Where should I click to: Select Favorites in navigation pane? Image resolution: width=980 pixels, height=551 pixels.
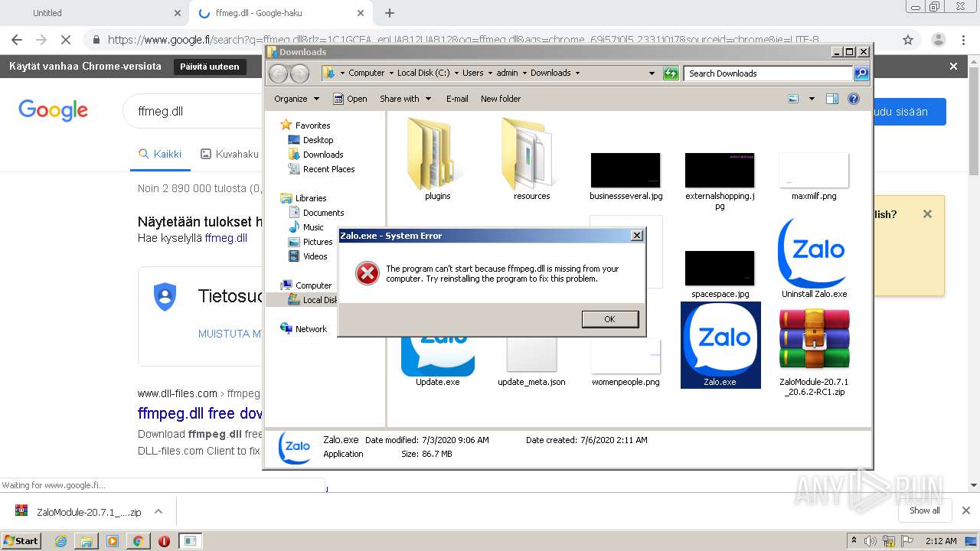click(305, 126)
